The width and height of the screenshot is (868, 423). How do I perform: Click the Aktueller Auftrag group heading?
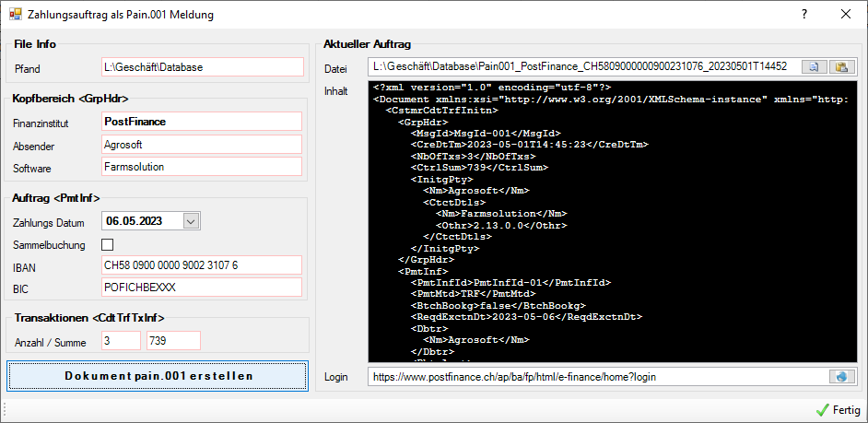(x=367, y=44)
